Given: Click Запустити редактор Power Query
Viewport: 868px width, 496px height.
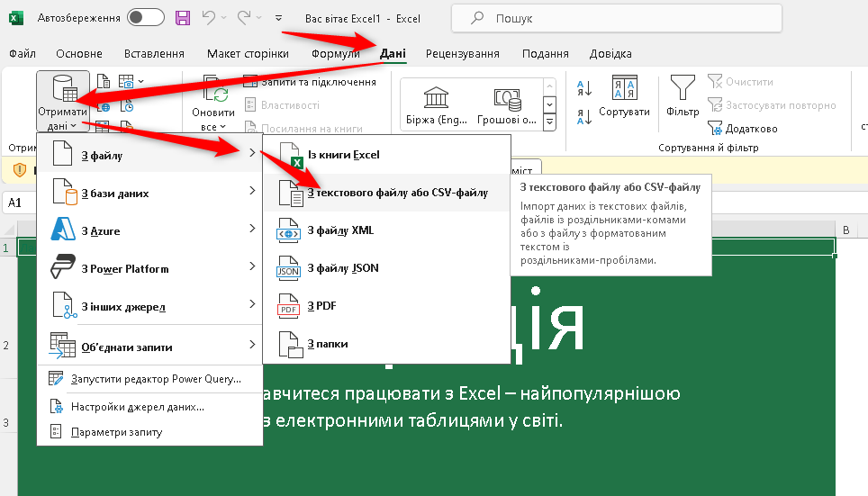Looking at the screenshot, I should point(149,379).
